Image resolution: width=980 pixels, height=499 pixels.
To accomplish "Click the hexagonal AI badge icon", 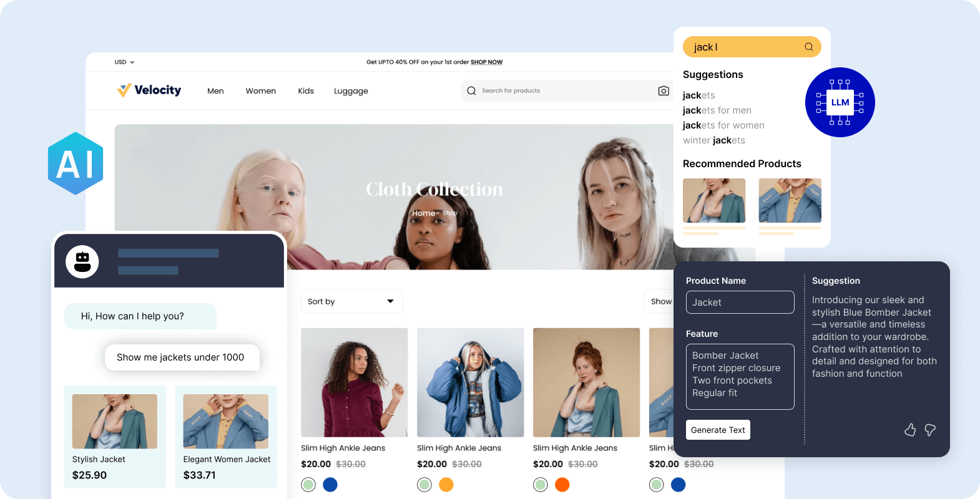I will pos(76,163).
